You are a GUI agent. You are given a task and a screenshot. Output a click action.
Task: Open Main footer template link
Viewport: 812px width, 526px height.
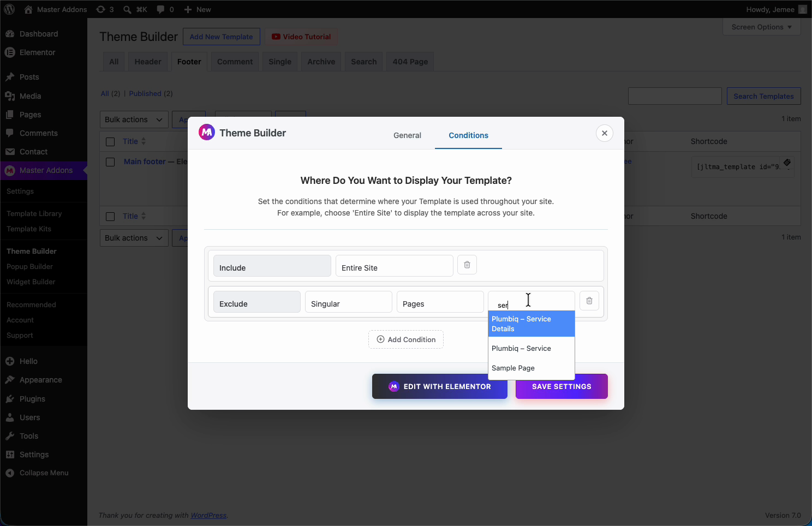coord(145,162)
